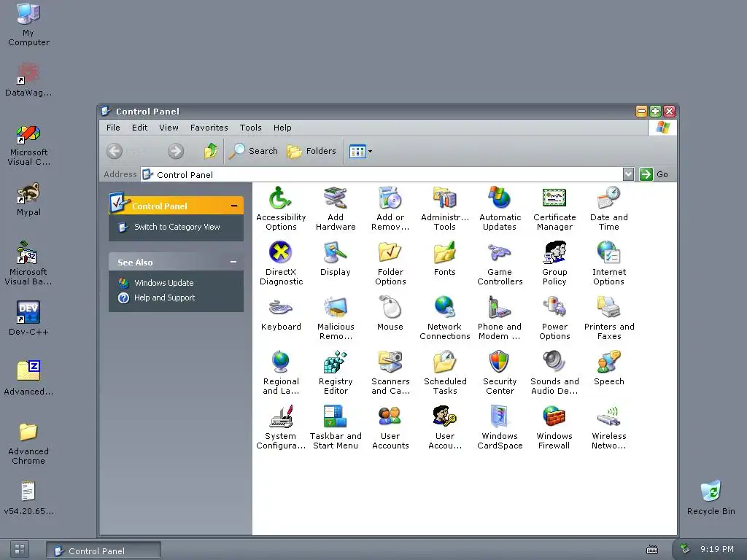The width and height of the screenshot is (747, 560).
Task: Open the Edit menu
Action: [x=139, y=128]
